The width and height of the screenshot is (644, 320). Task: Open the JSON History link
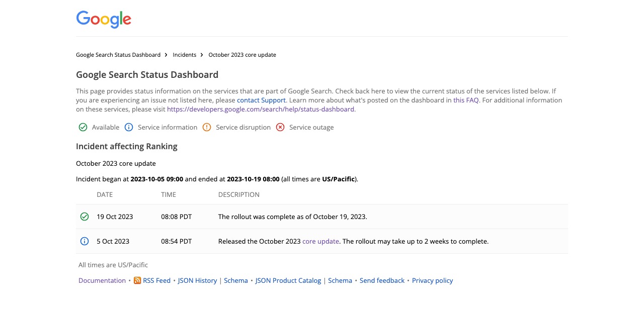tap(197, 280)
